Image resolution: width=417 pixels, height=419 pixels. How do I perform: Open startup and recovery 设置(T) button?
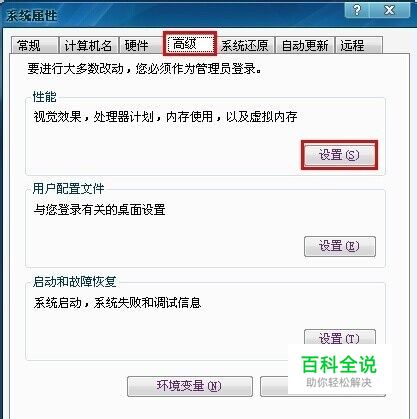click(x=340, y=337)
